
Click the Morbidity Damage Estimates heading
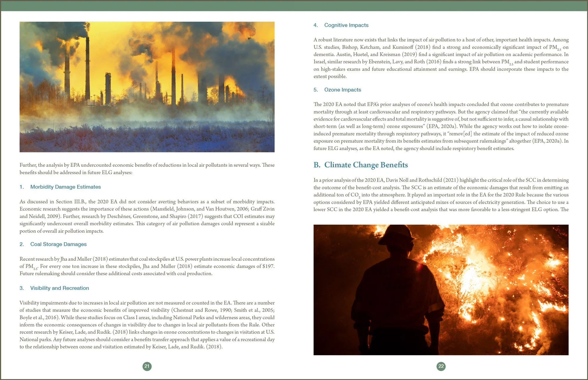[x=65, y=187]
